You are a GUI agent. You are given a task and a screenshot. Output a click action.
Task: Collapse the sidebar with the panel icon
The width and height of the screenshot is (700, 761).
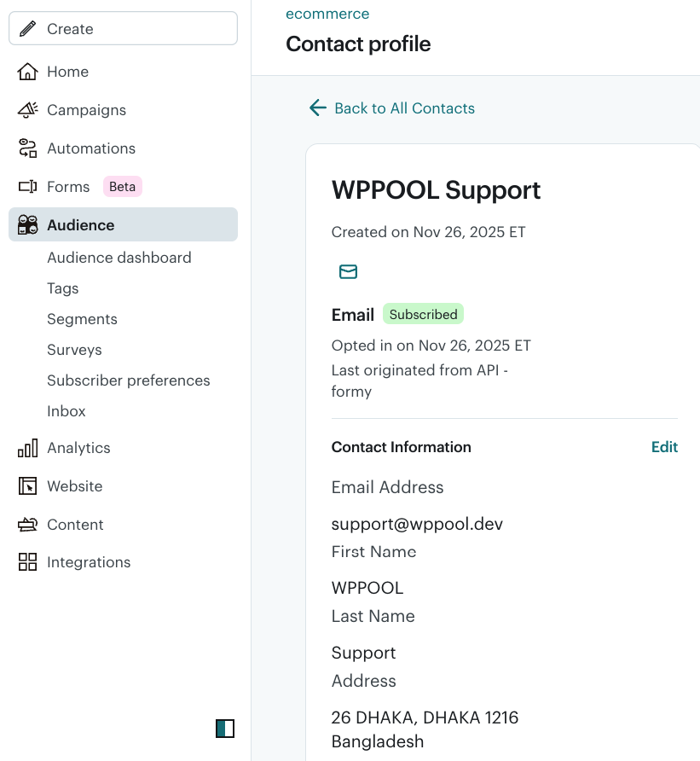click(225, 729)
